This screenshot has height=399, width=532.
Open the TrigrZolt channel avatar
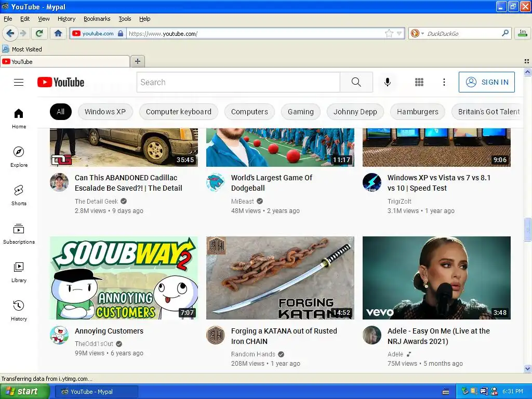click(372, 182)
